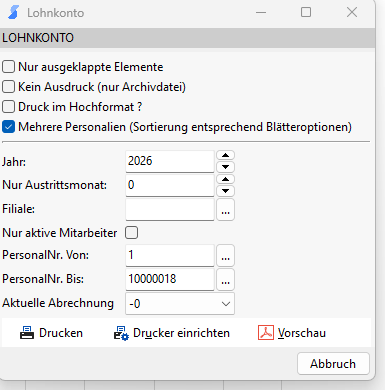Open PersonalNr. Von lookup ellipsis button
This screenshot has height=390, width=385.
[226, 255]
